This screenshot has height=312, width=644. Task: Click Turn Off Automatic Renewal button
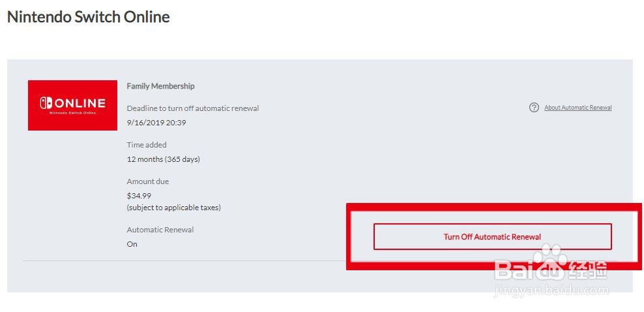pyautogui.click(x=492, y=237)
